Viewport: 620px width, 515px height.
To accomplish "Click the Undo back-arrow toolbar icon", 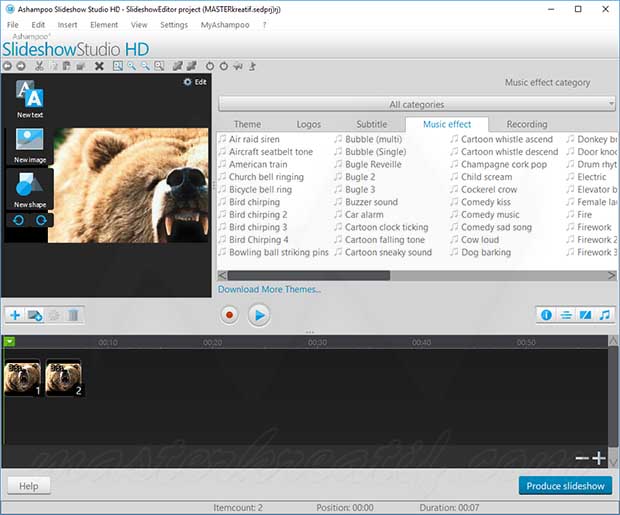I will pos(7,66).
